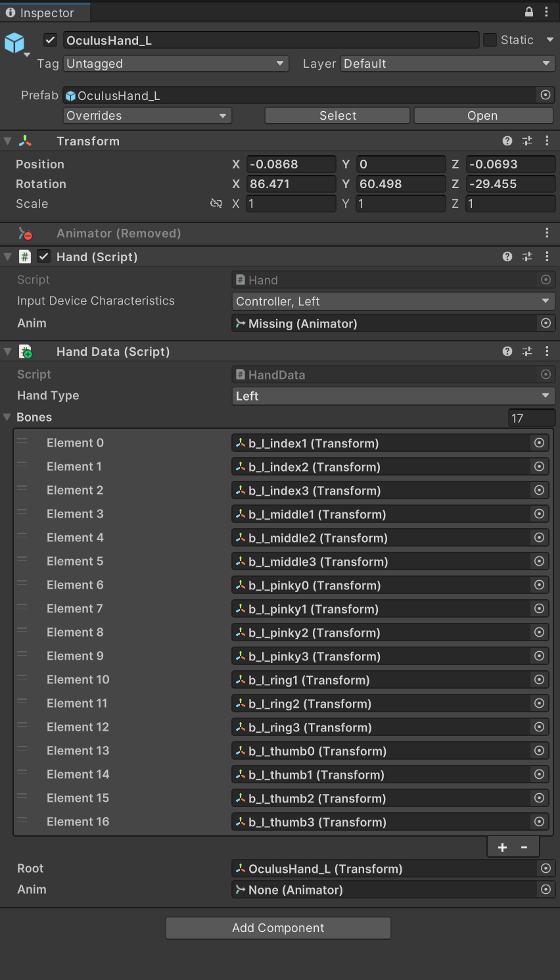Edit the Bones array size 17
The height and width of the screenshot is (980, 560).
[x=532, y=418]
